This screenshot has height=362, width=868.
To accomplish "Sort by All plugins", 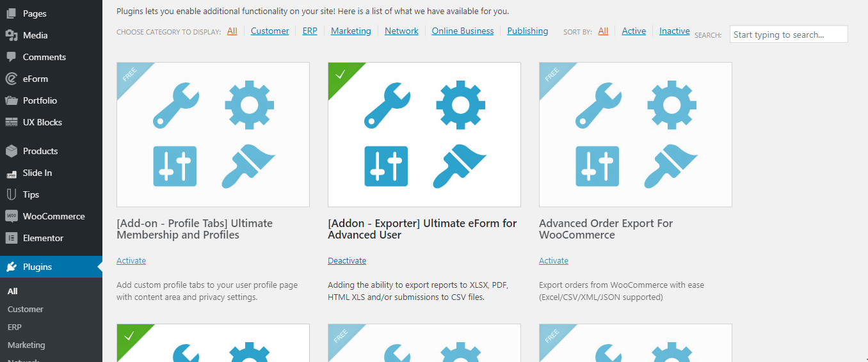I will [x=603, y=31].
